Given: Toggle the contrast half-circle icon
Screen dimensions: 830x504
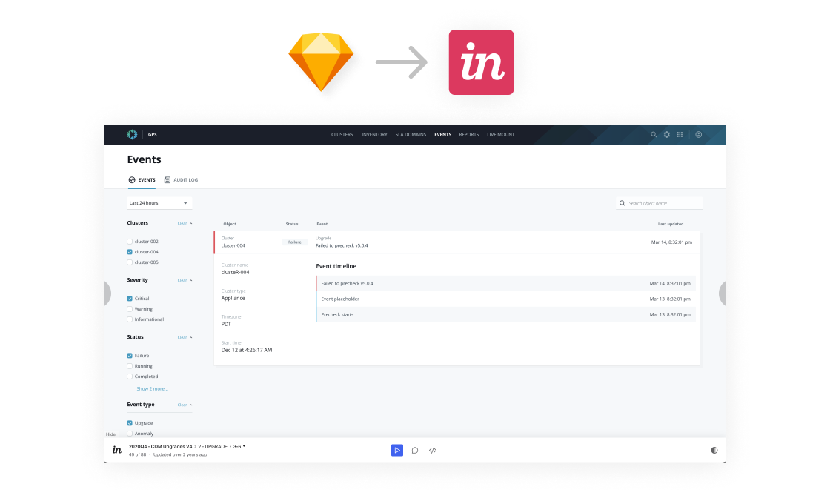Looking at the screenshot, I should coord(714,450).
